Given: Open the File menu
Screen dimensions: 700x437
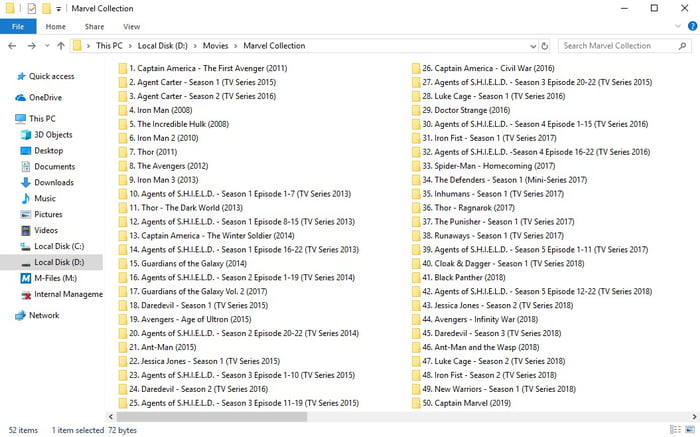Looking at the screenshot, I should coord(18,26).
